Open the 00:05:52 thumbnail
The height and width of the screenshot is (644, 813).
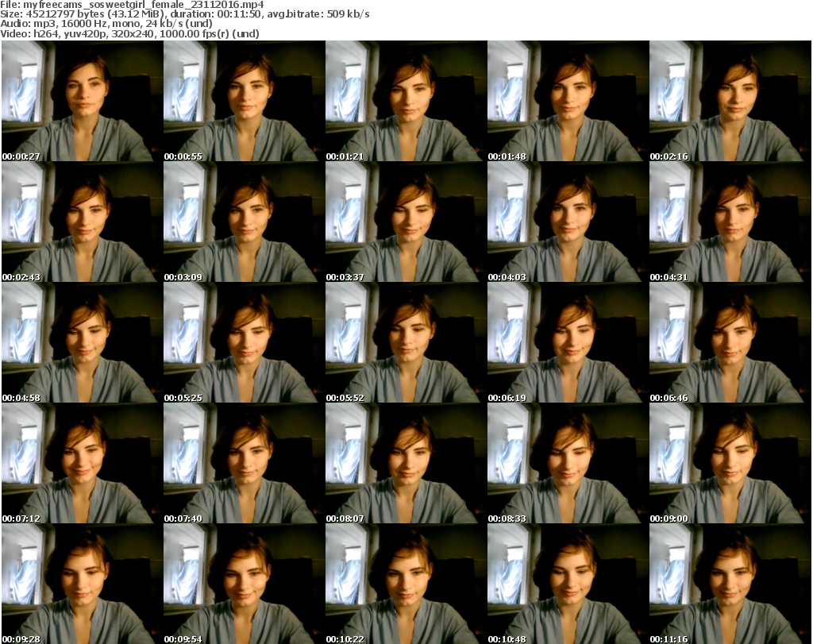click(x=406, y=343)
